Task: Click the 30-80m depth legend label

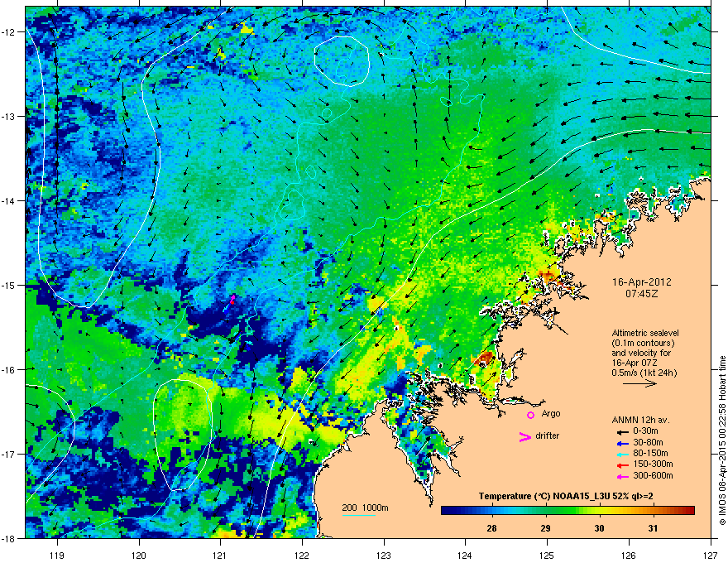Action: tap(648, 443)
